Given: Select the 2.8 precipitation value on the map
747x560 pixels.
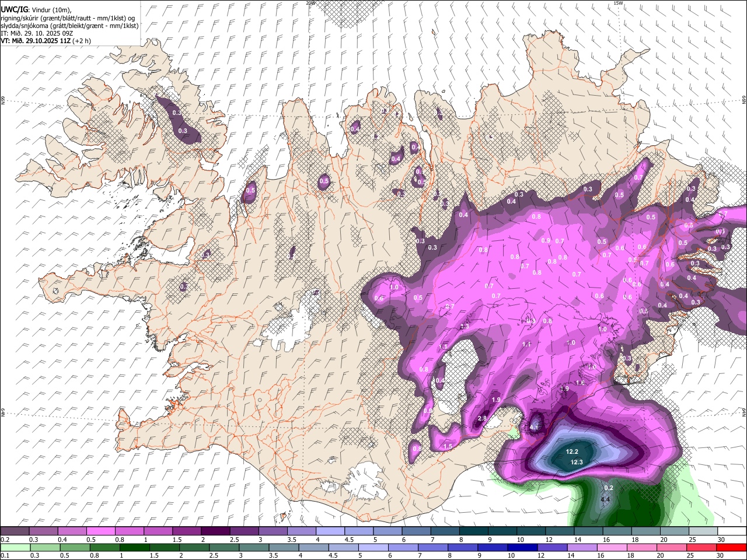Looking at the screenshot, I should [483, 418].
